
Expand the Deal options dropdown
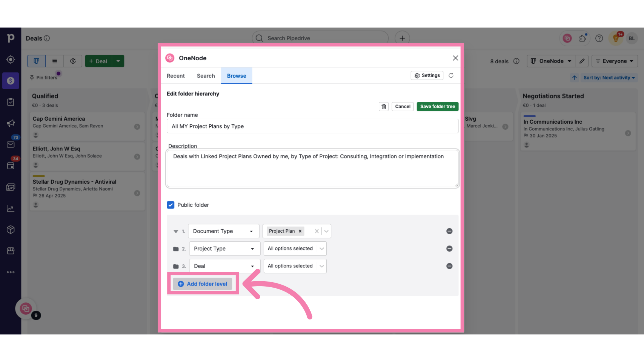(322, 266)
